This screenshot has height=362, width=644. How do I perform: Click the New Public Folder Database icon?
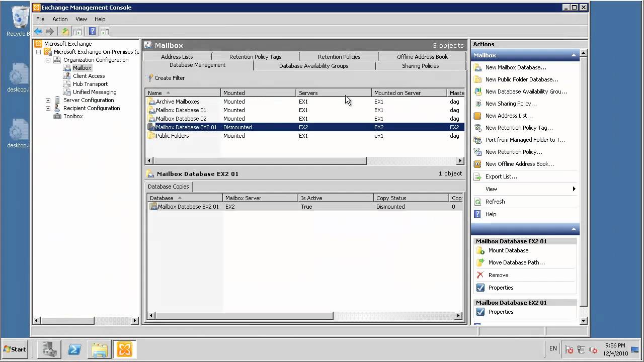point(478,79)
